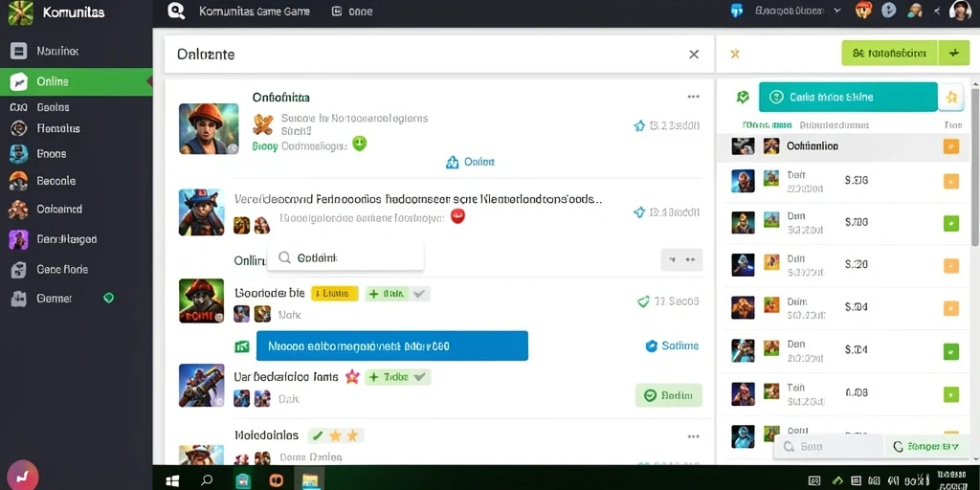Click the green plus button top right
This screenshot has height=490, width=980.
click(x=954, y=54)
